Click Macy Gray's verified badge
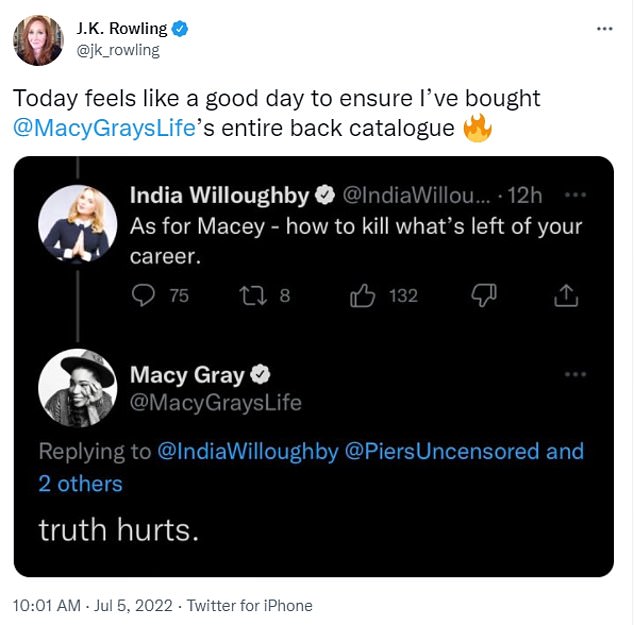Image resolution: width=634 pixels, height=625 pixels. 260,375
